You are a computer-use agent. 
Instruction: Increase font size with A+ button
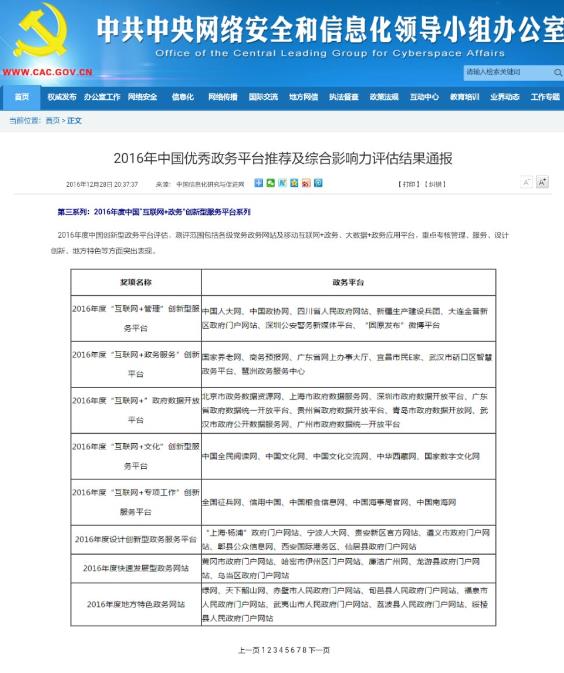[542, 182]
